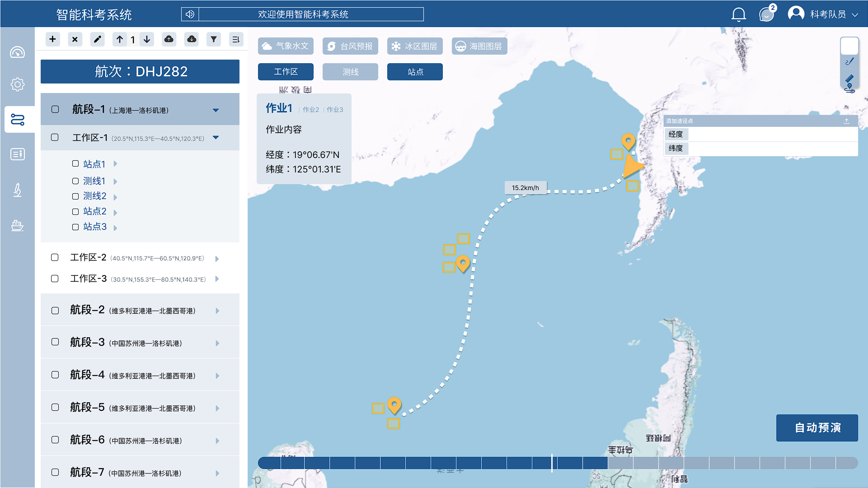Enable the 工作区-2 checkbox
Screen dimensions: 868x488
pyautogui.click(x=55, y=257)
